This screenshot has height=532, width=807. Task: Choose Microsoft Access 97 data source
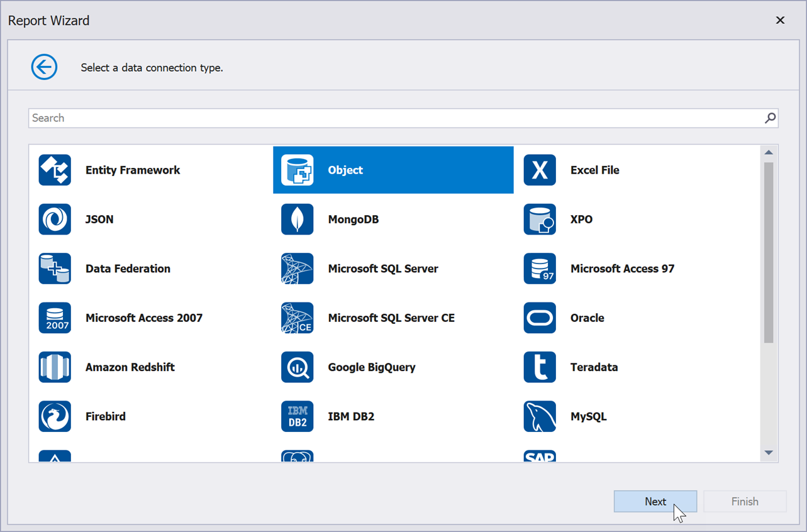coord(539,269)
